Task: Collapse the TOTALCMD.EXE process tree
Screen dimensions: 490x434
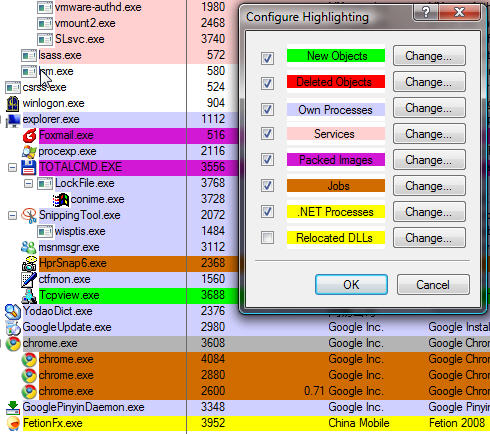Action: (12, 167)
